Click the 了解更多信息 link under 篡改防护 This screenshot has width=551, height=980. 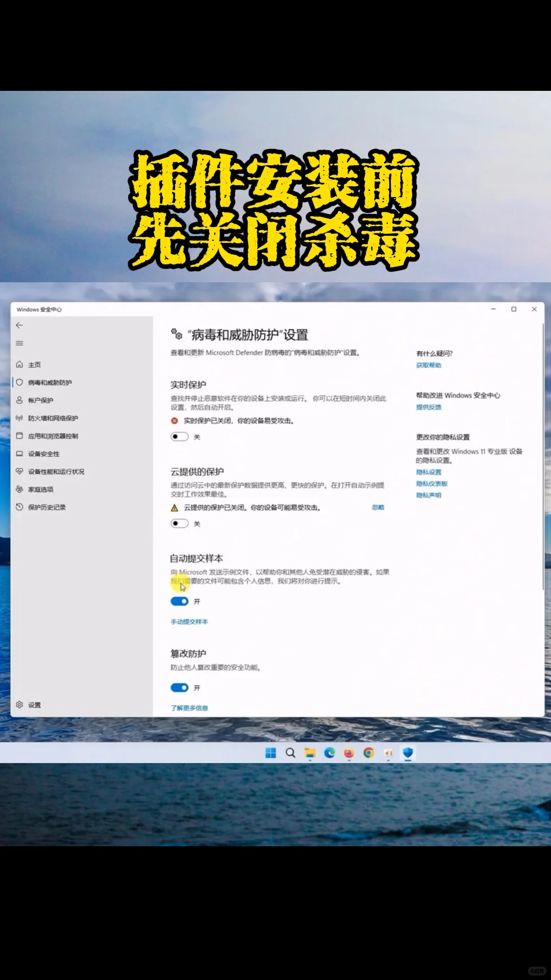[189, 708]
